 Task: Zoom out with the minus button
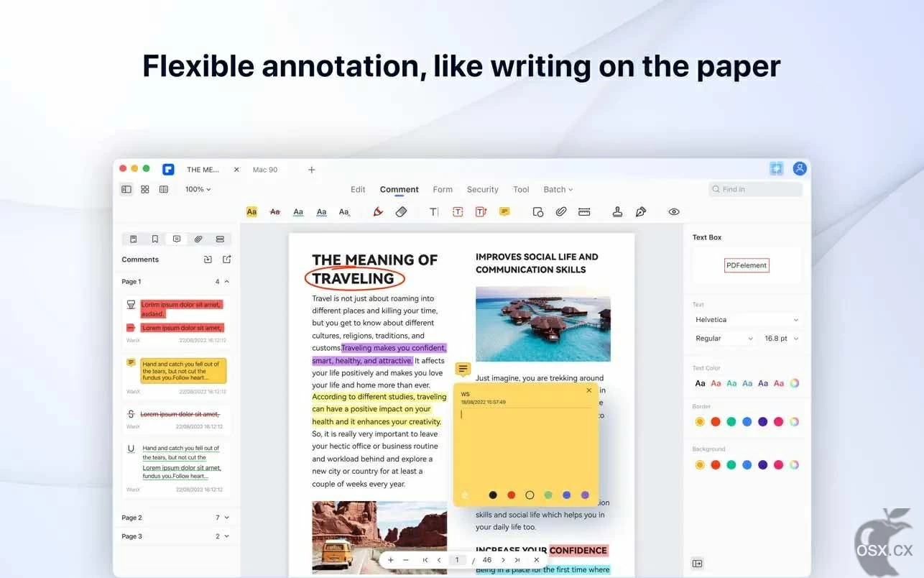(406, 560)
